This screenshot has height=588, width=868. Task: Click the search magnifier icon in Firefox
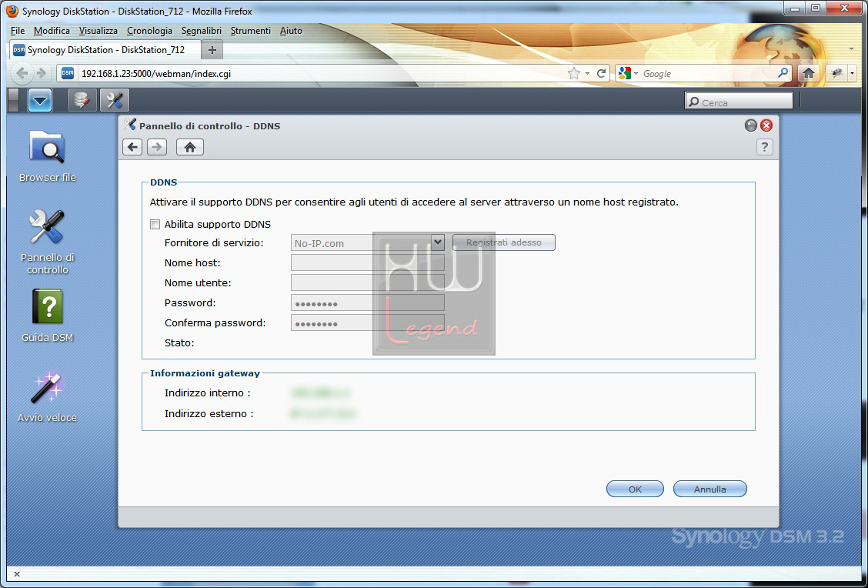coord(783,72)
